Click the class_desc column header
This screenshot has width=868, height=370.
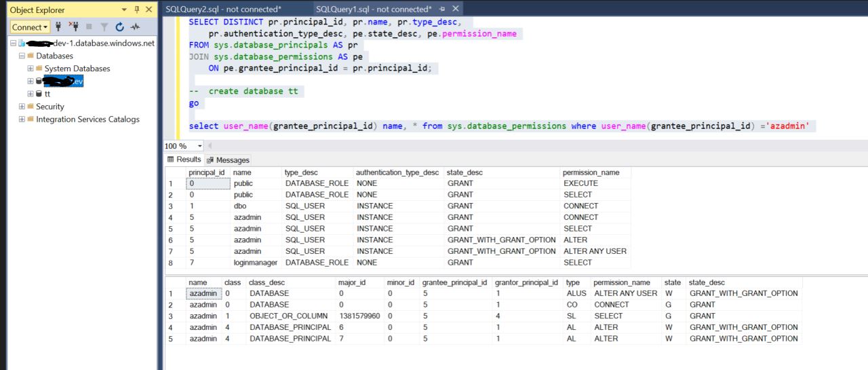[292, 282]
